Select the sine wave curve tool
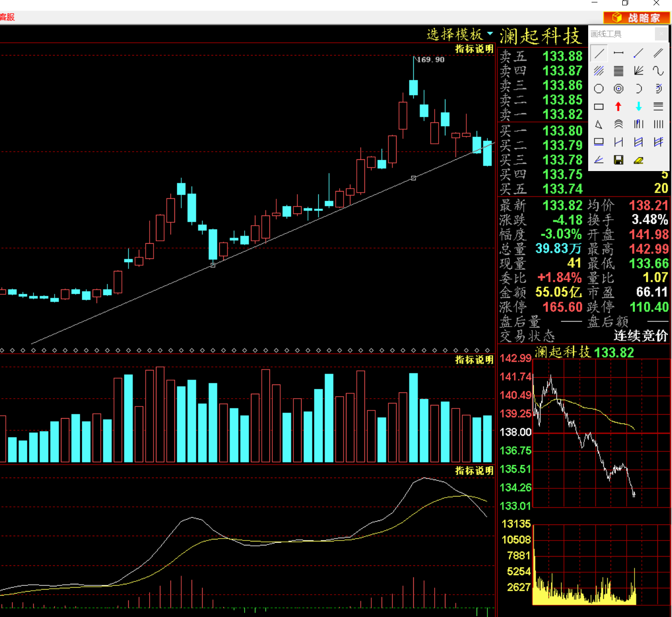Screen dimensions: 672x617 658,71
